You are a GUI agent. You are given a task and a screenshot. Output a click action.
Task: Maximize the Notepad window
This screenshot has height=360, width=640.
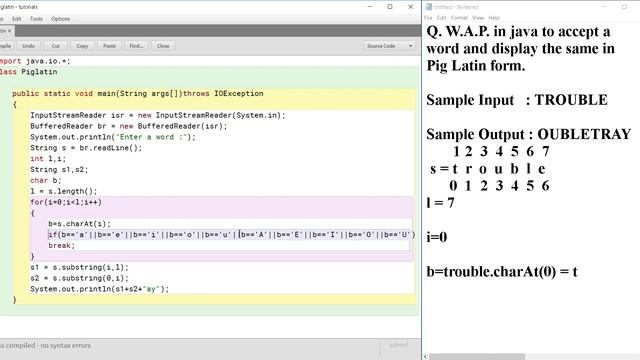[x=624, y=7]
